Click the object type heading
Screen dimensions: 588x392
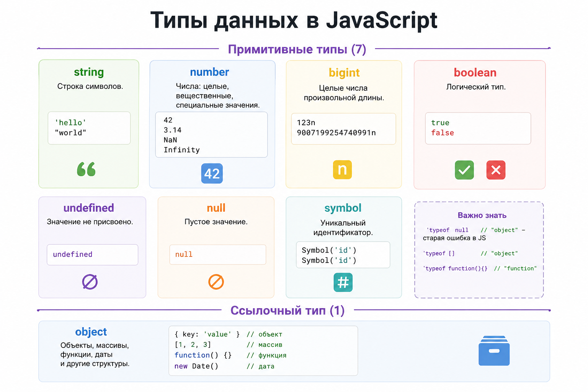pos(91,332)
